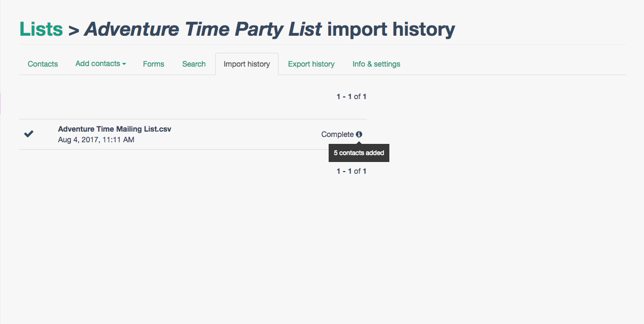Select the Import history tab
The height and width of the screenshot is (324, 644).
pos(247,64)
